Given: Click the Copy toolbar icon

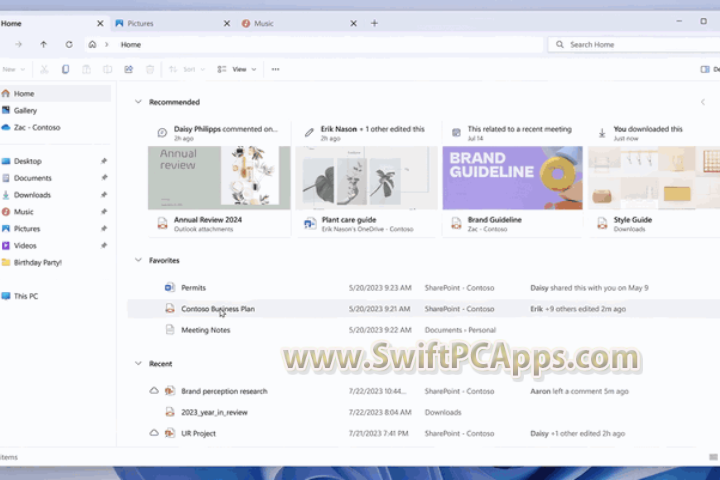Looking at the screenshot, I should click(x=65, y=69).
